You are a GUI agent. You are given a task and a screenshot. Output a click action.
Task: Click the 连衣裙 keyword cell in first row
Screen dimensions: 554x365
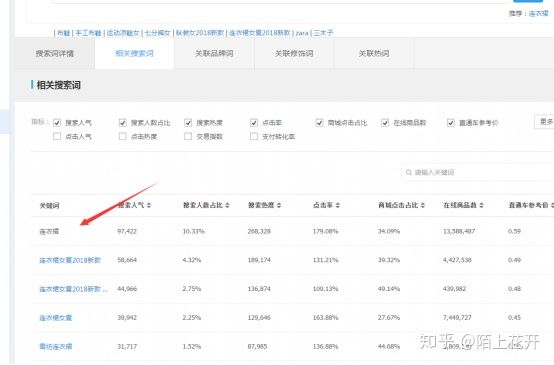(x=49, y=231)
